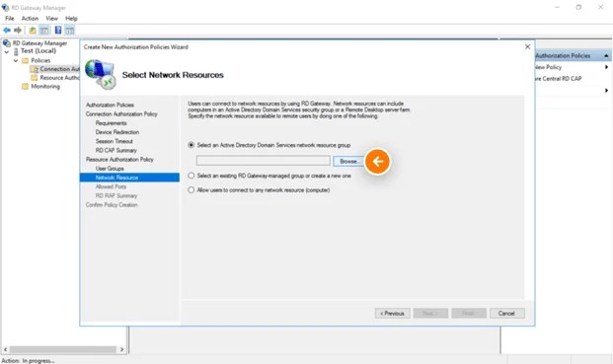Click RD RAP Summary wizard step
This screenshot has width=613, height=364.
tap(116, 195)
